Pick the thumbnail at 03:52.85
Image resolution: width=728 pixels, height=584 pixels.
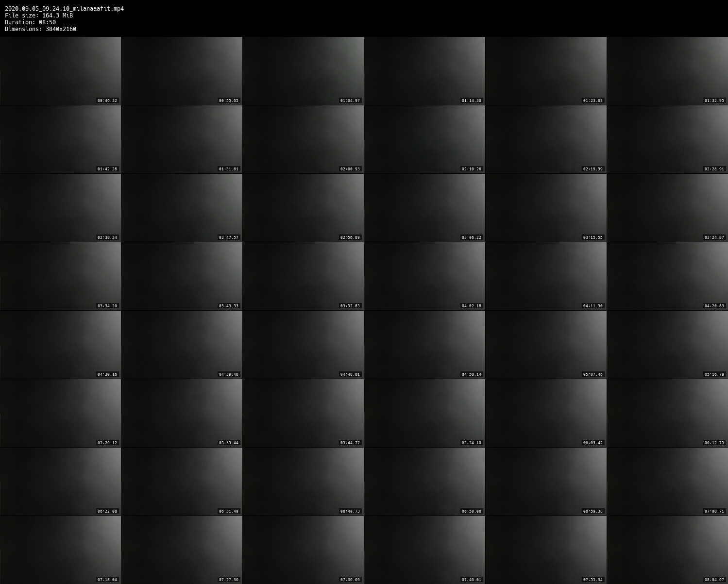pyautogui.click(x=303, y=276)
